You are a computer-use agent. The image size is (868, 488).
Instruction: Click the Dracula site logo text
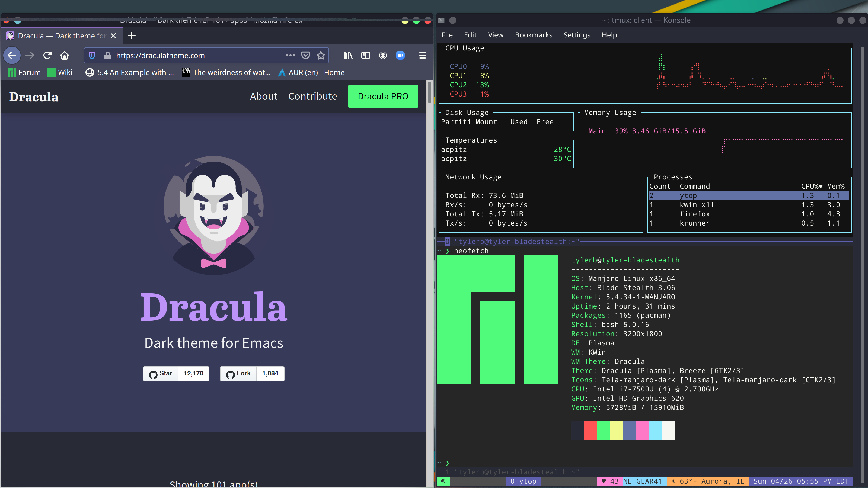[34, 97]
